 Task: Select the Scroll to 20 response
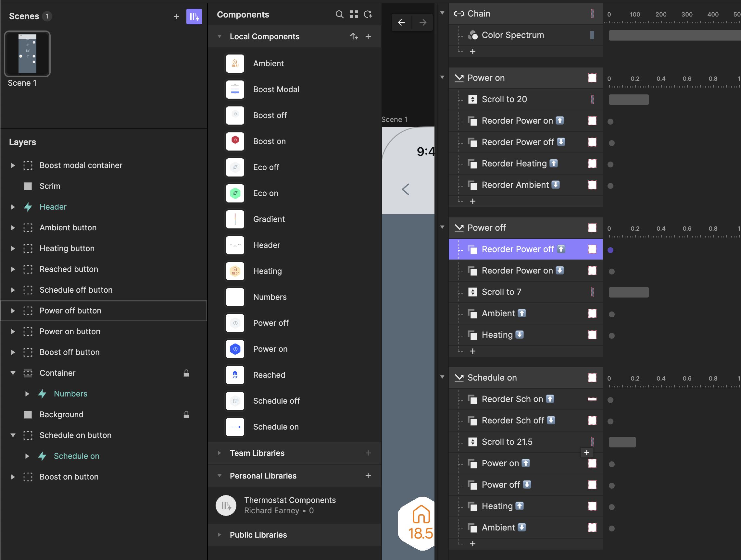click(x=525, y=99)
